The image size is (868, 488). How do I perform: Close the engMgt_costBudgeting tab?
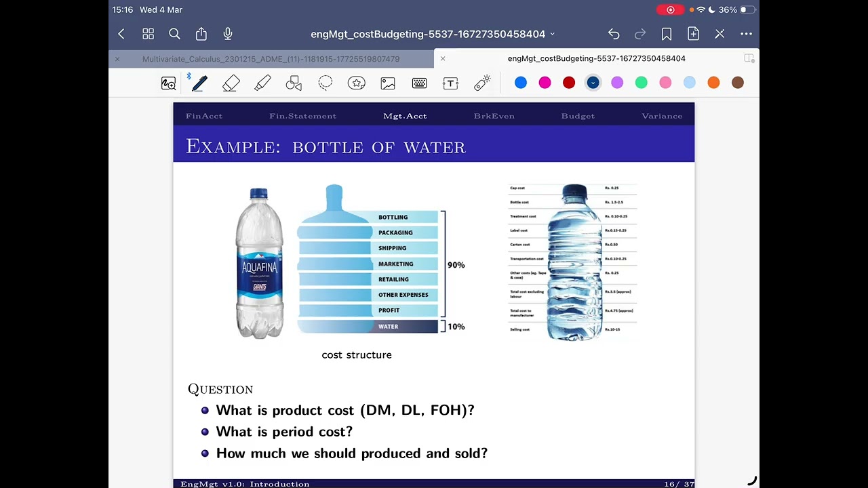pyautogui.click(x=443, y=59)
